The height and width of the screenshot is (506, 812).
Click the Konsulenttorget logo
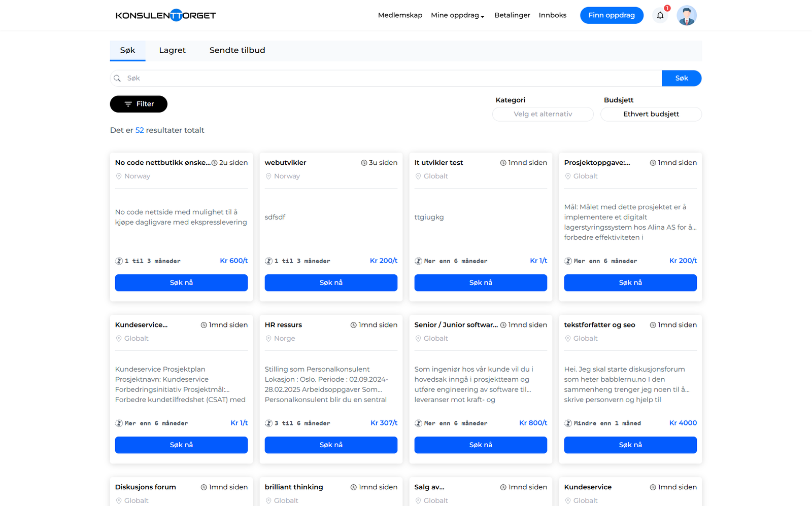pyautogui.click(x=165, y=15)
